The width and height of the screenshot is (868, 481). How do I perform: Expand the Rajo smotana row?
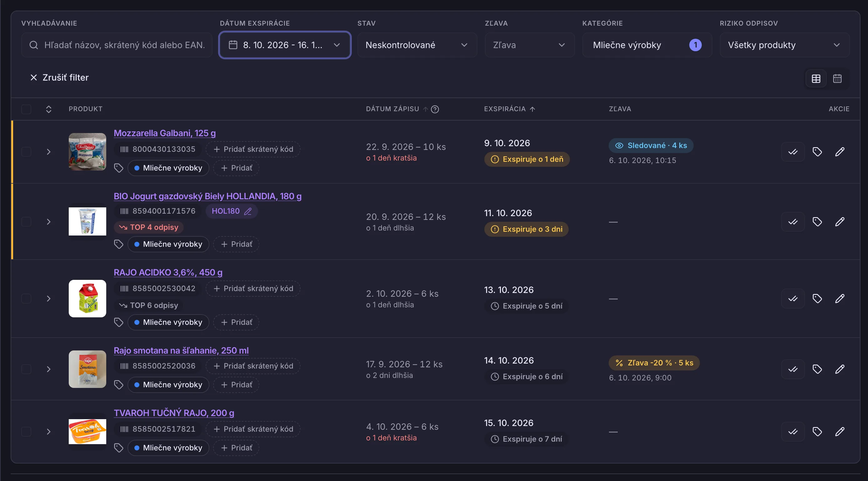click(48, 369)
